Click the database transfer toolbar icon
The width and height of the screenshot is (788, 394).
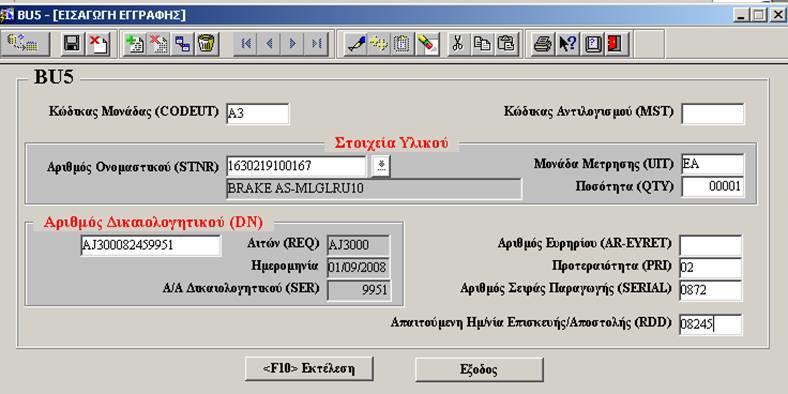[25, 44]
